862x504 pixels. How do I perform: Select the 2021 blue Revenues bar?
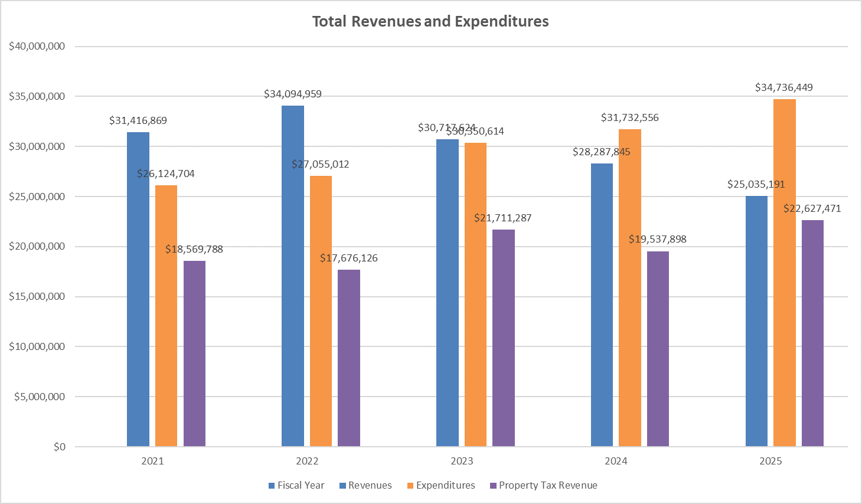(138, 289)
